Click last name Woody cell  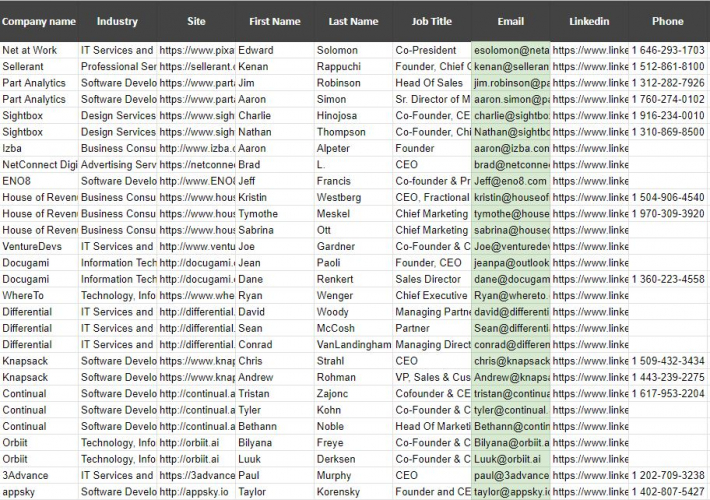point(353,312)
